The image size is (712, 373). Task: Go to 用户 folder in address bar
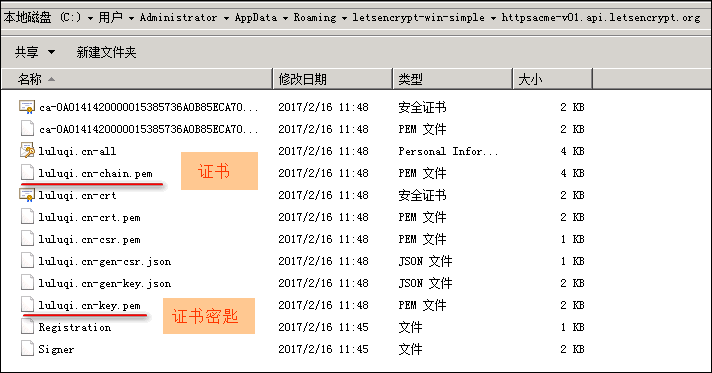[x=110, y=17]
